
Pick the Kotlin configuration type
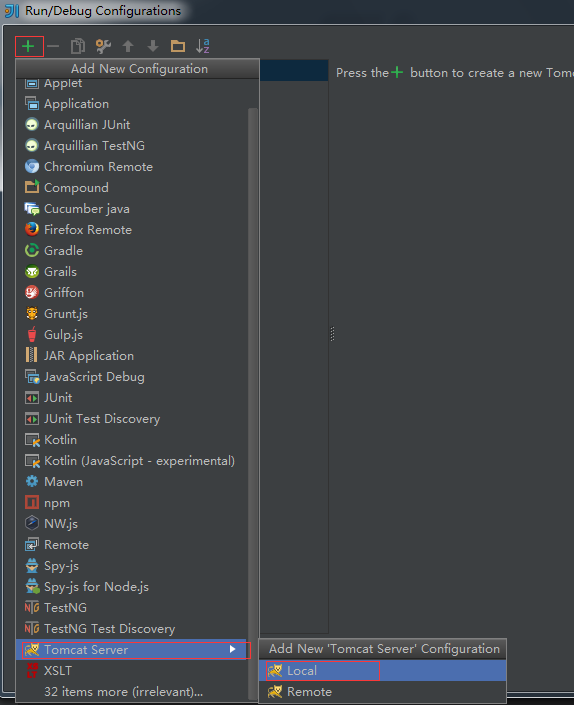[131, 440]
